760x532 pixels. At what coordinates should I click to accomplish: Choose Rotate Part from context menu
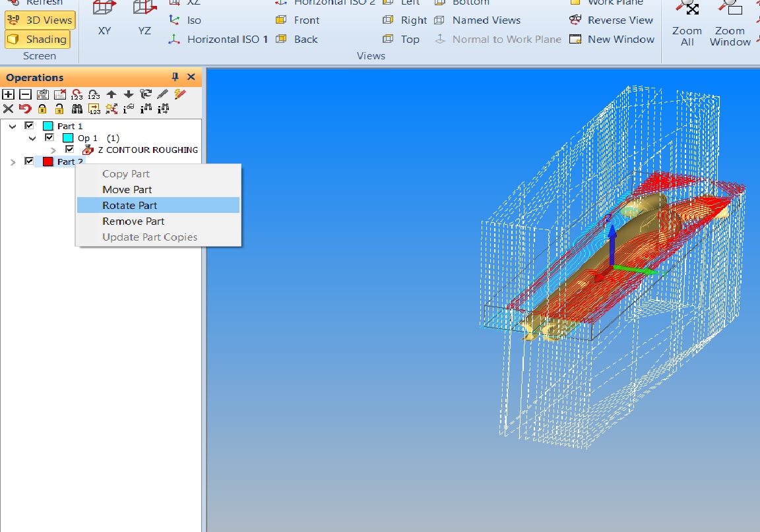click(x=129, y=205)
